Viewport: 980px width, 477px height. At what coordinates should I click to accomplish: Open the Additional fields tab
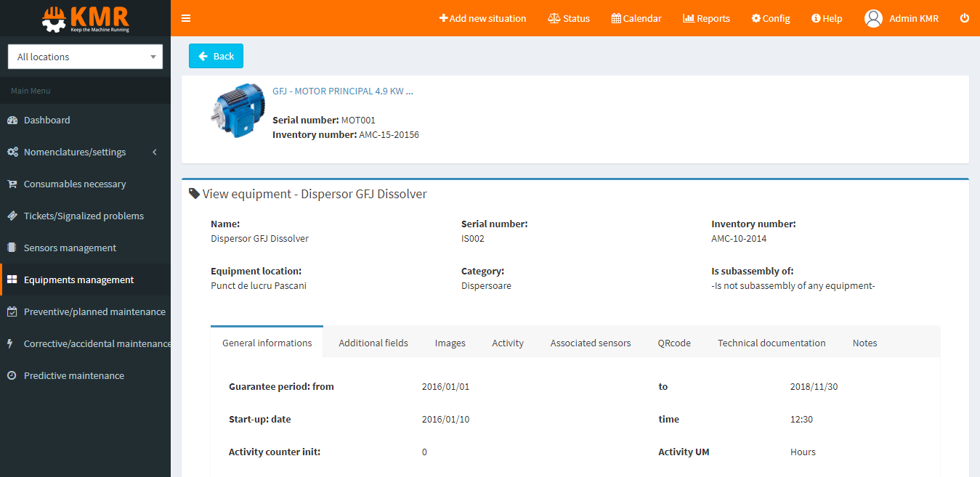[373, 343]
